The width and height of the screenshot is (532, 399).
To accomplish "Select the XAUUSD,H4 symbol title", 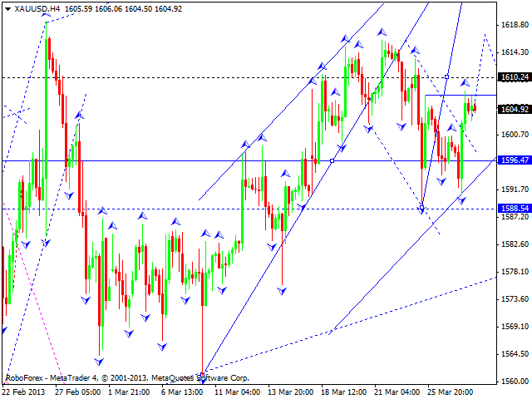I will point(37,9).
